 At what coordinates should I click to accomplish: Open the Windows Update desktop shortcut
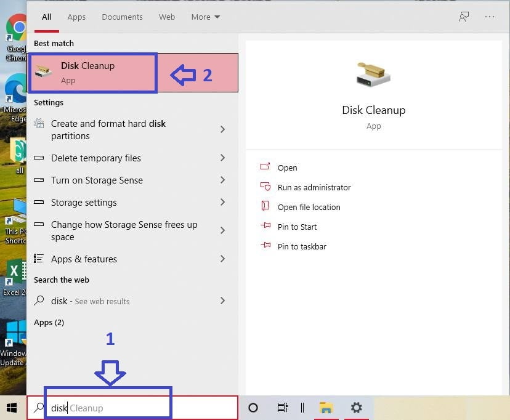click(14, 344)
